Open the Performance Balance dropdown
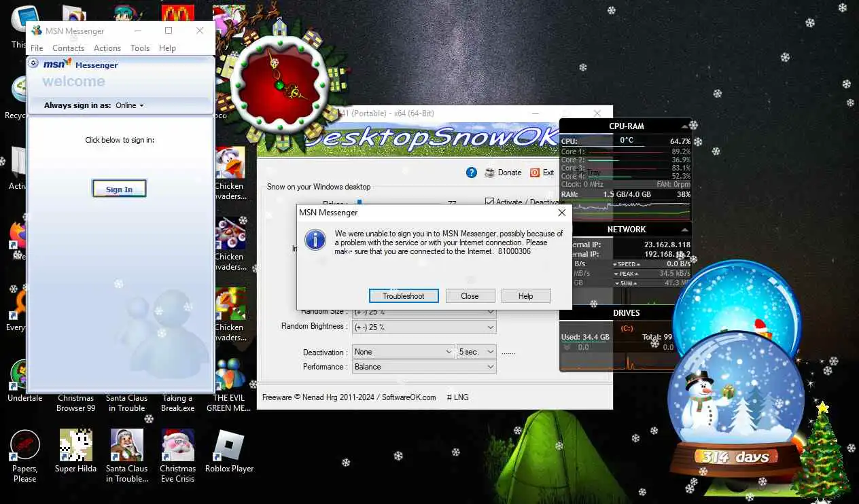The image size is (859, 504). (424, 367)
